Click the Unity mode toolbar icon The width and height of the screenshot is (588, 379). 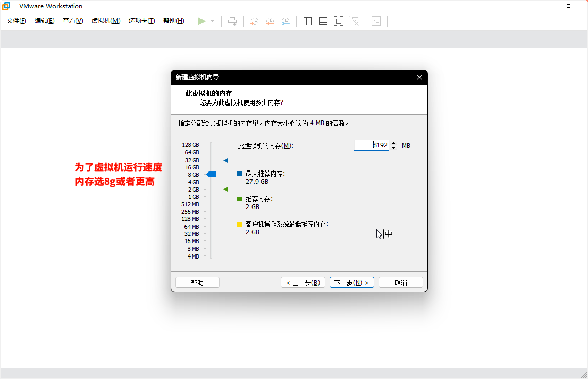(x=354, y=21)
